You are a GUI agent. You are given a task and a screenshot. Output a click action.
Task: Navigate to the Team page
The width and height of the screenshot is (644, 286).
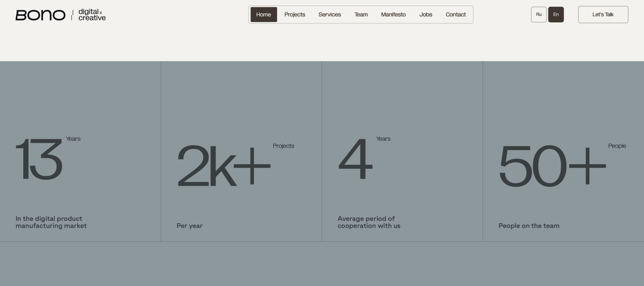point(361,15)
